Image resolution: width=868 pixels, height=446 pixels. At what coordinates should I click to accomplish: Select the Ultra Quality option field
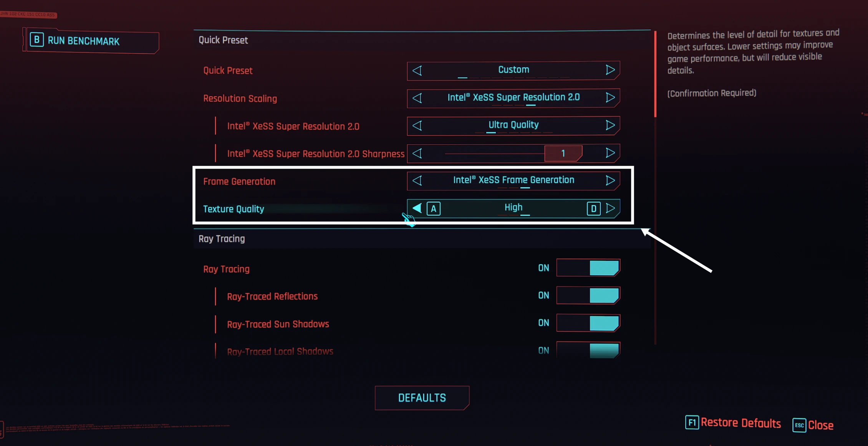point(513,125)
